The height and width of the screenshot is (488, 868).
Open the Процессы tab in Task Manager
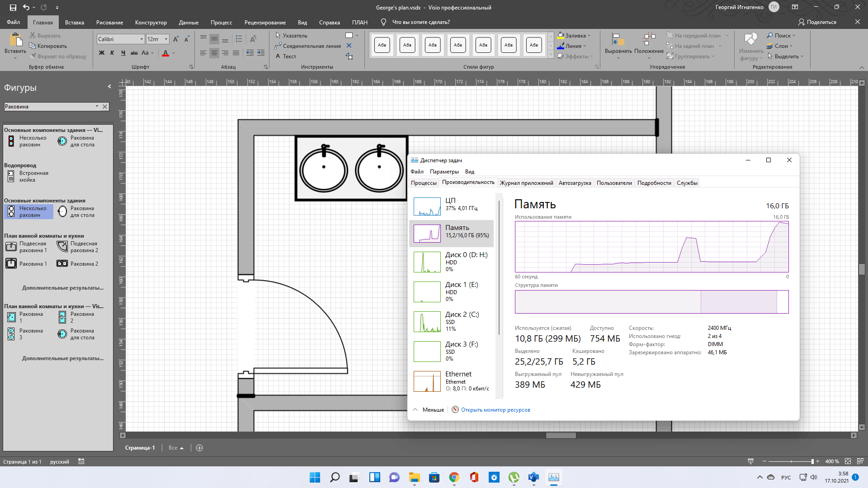pos(423,183)
